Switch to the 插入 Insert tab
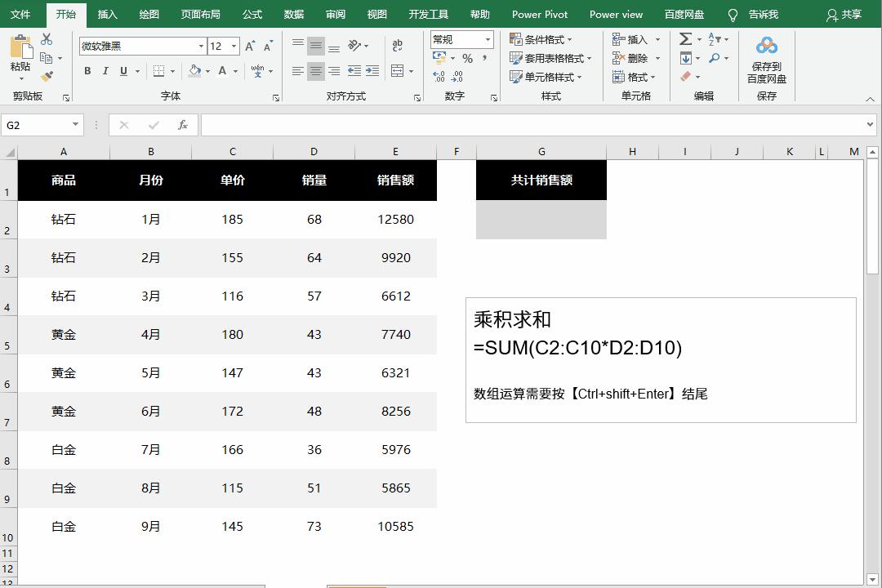 pos(108,14)
